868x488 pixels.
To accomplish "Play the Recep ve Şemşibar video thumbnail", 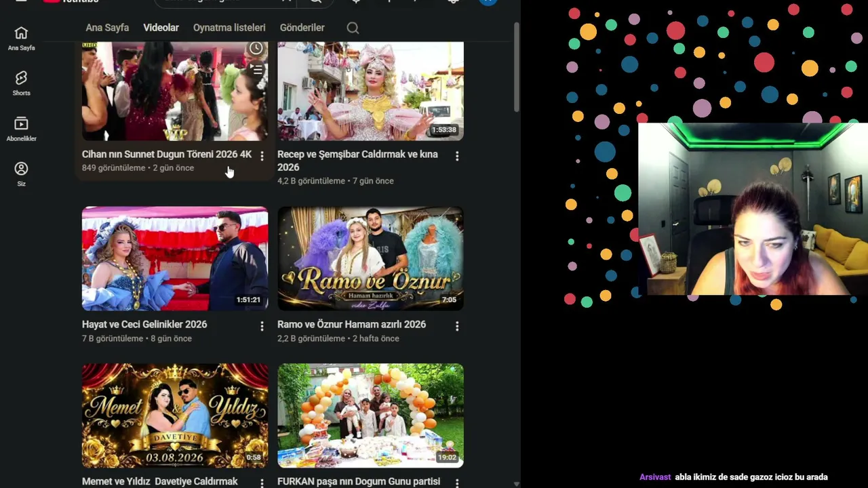I will (370, 91).
